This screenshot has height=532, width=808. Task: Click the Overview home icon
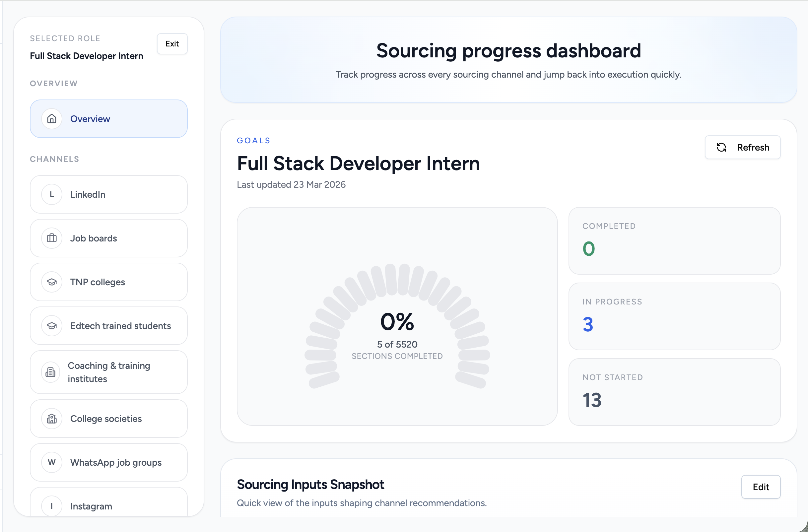tap(52, 119)
